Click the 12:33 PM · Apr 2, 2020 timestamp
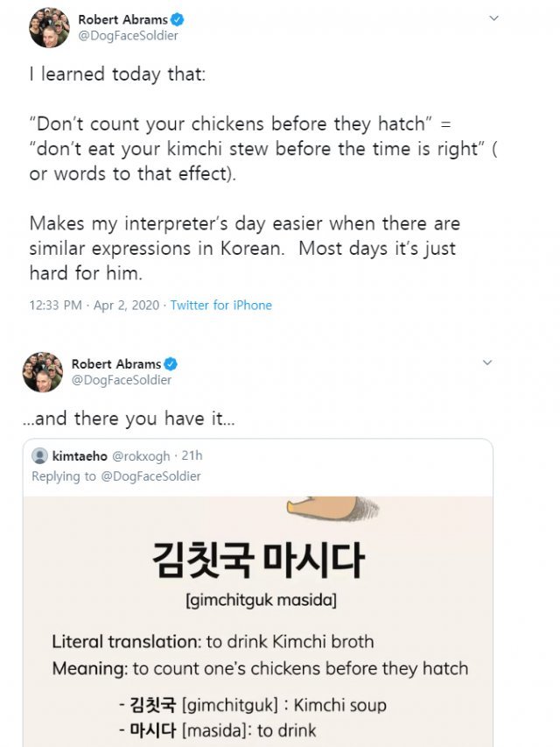 93,306
